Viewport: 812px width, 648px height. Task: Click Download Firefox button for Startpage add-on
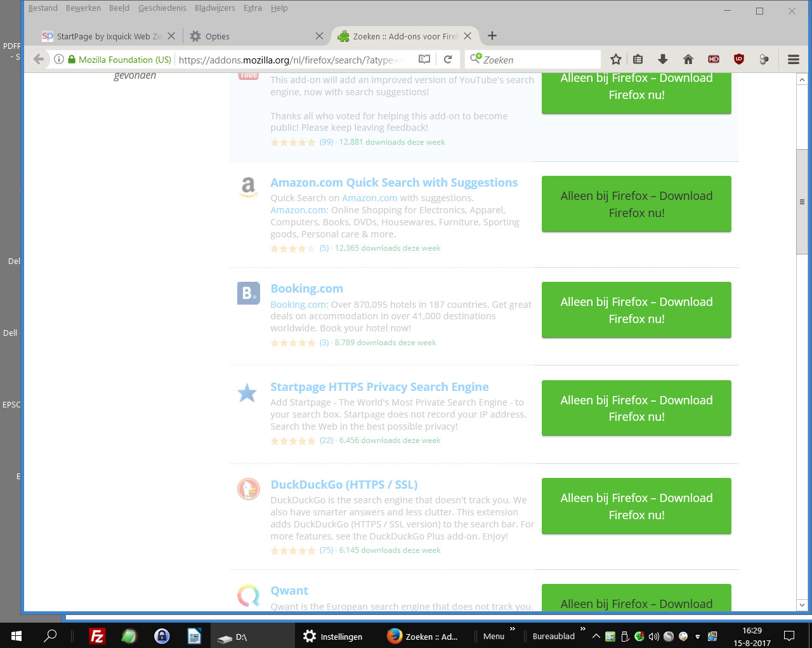tap(636, 408)
